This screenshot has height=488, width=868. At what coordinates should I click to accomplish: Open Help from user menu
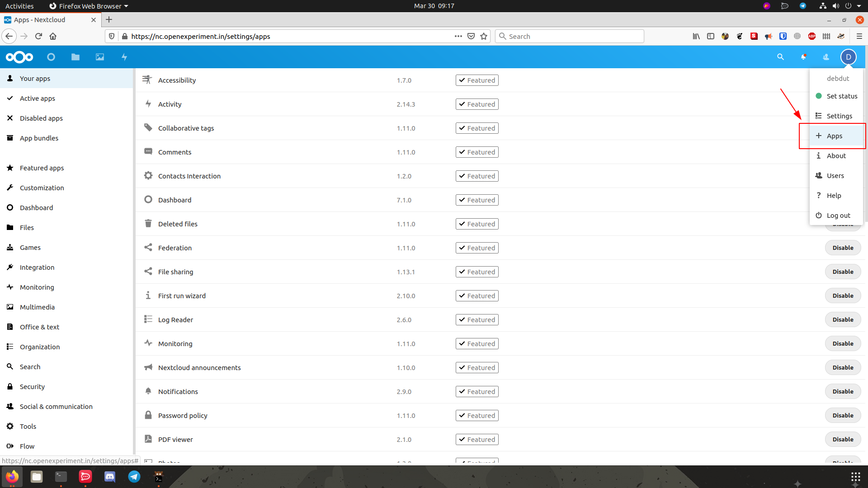coord(836,195)
